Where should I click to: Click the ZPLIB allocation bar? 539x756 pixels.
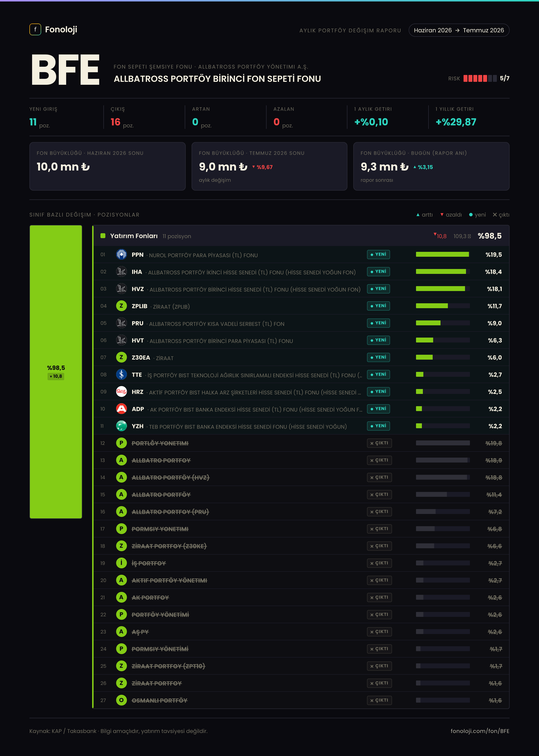443,306
